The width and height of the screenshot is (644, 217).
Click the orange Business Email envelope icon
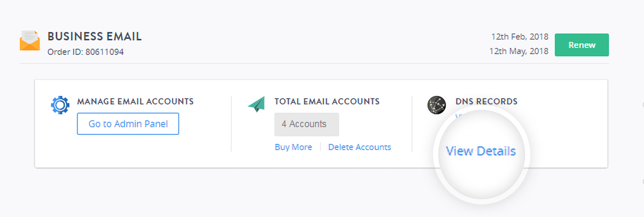(30, 41)
